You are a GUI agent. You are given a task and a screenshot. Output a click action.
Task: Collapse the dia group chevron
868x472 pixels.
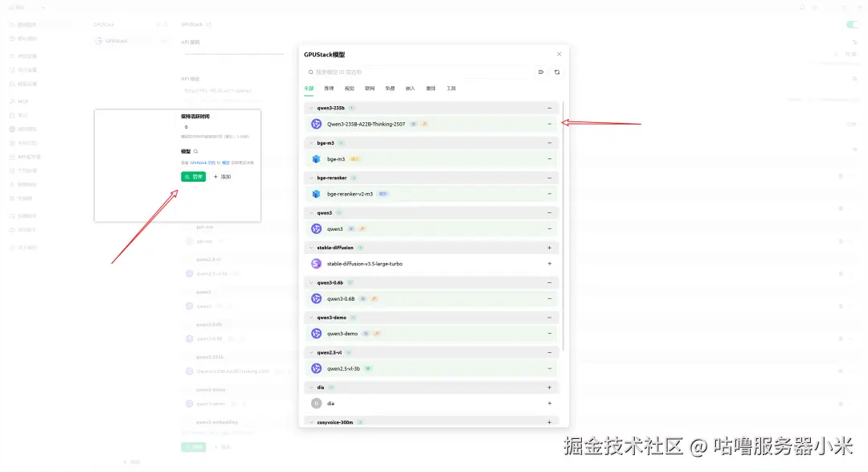[311, 388]
